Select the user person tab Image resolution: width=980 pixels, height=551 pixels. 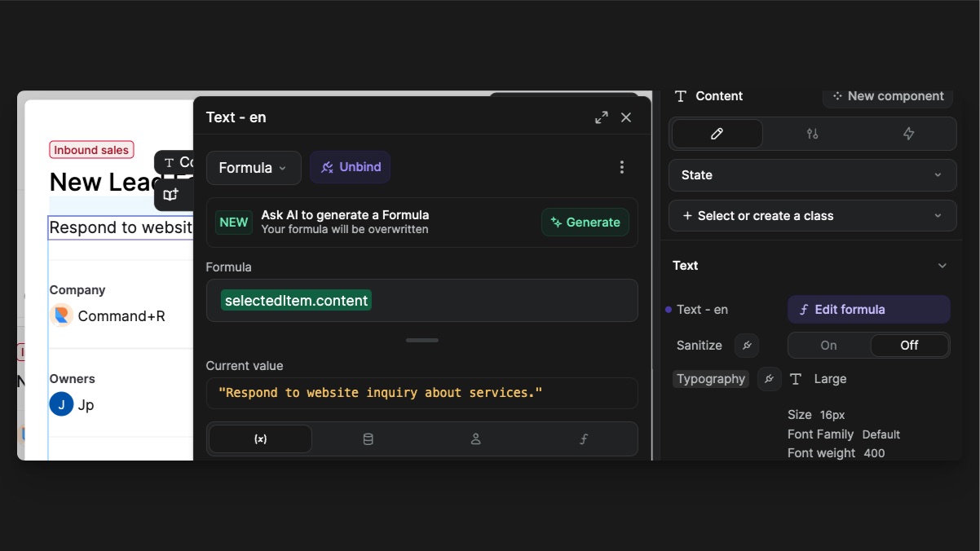(475, 439)
